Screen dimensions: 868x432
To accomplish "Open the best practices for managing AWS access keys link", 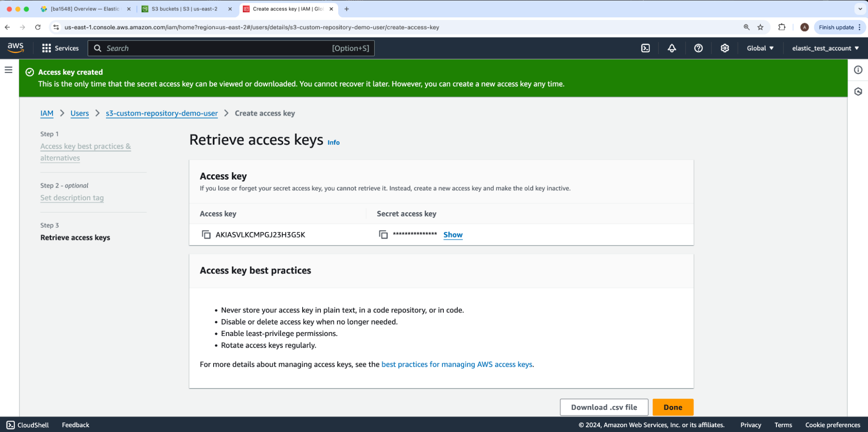I will click(x=456, y=364).
